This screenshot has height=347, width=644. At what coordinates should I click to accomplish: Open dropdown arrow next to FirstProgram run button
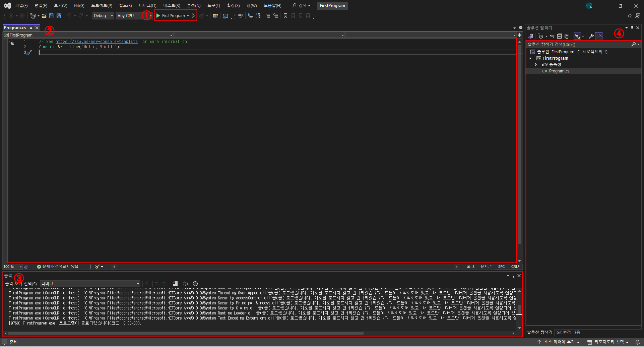(x=188, y=16)
